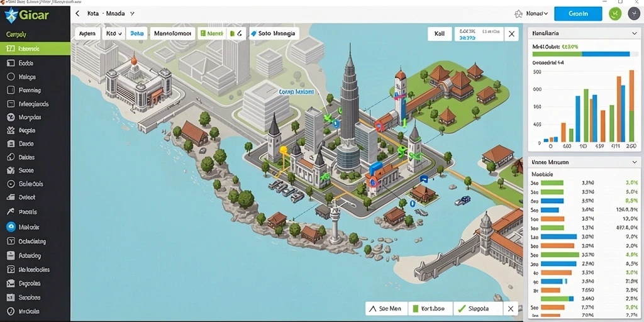Collapse the top right chart panel

tap(635, 33)
